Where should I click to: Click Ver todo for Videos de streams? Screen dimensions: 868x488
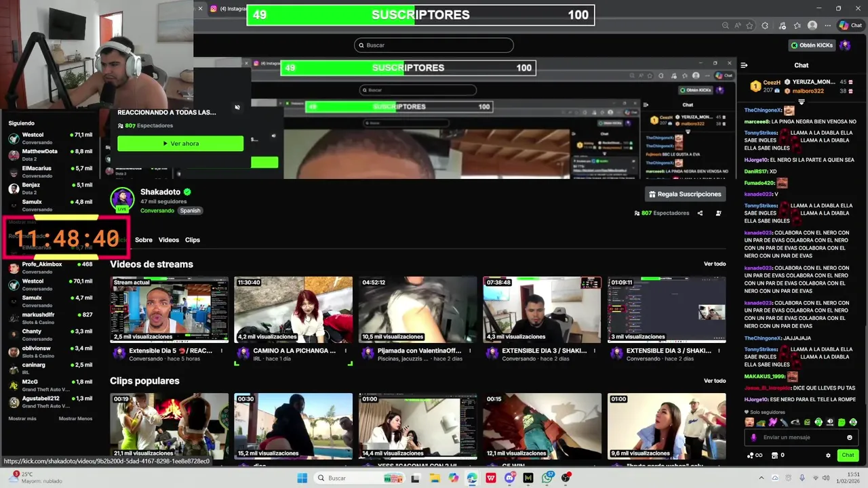(715, 264)
